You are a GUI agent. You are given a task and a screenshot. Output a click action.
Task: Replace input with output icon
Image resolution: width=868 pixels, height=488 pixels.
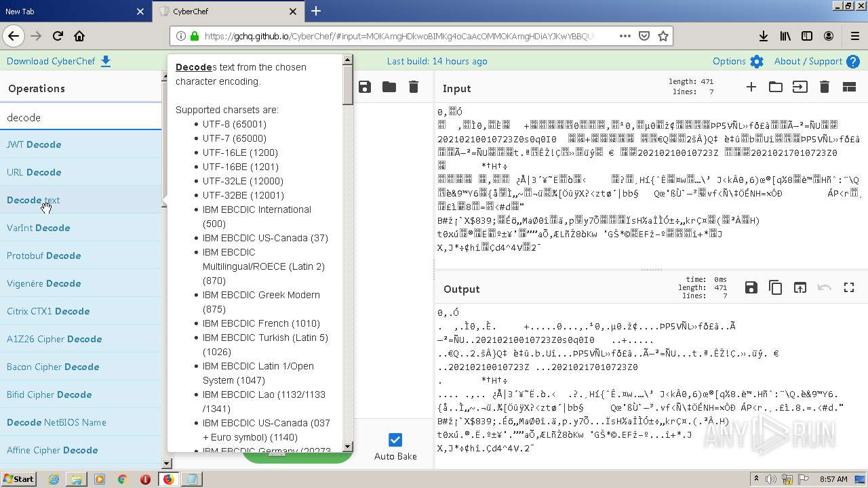click(x=800, y=287)
